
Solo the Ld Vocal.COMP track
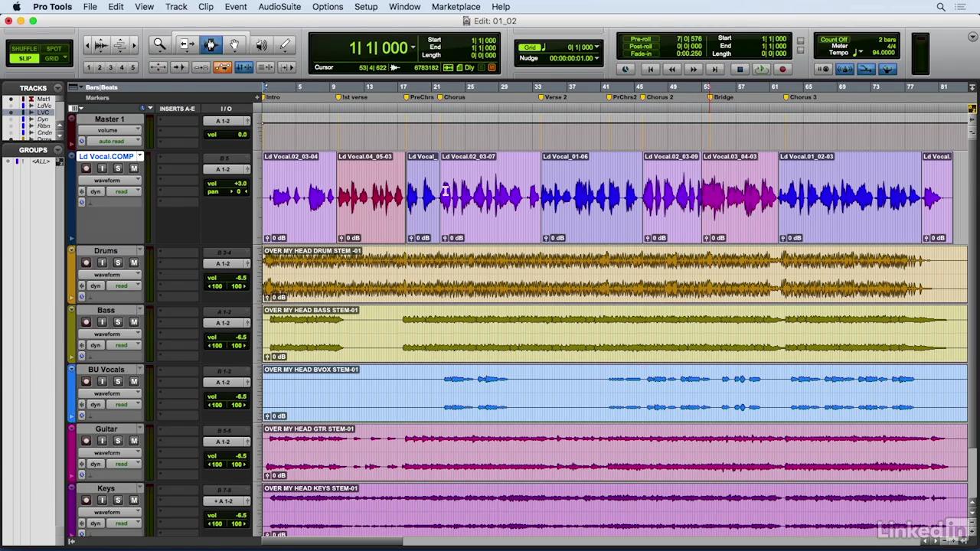118,168
